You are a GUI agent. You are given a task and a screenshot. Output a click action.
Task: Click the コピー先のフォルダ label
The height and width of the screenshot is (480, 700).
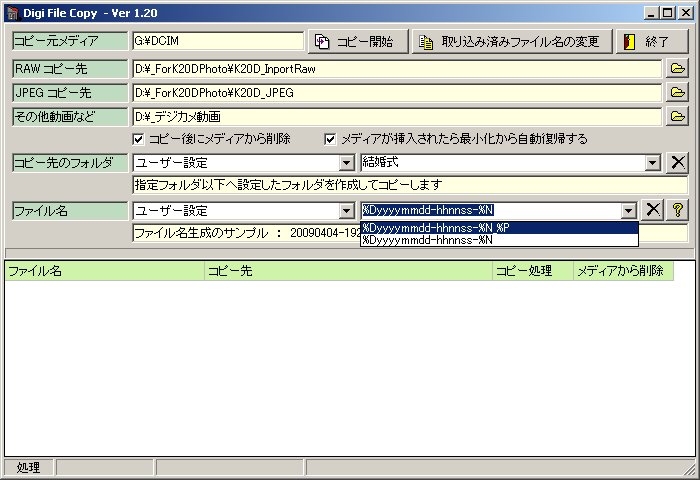tap(70, 163)
